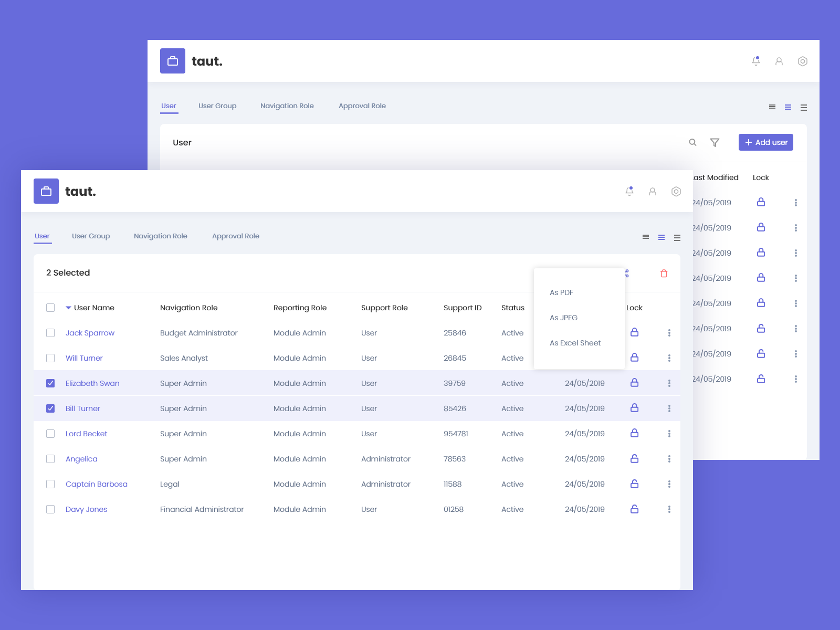Check the box for Captain Barbosa

pos(50,484)
